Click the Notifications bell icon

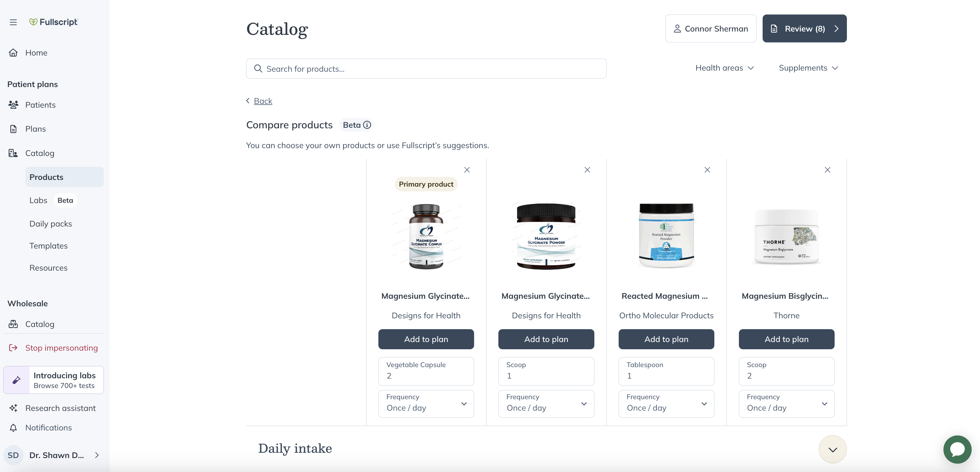13,427
